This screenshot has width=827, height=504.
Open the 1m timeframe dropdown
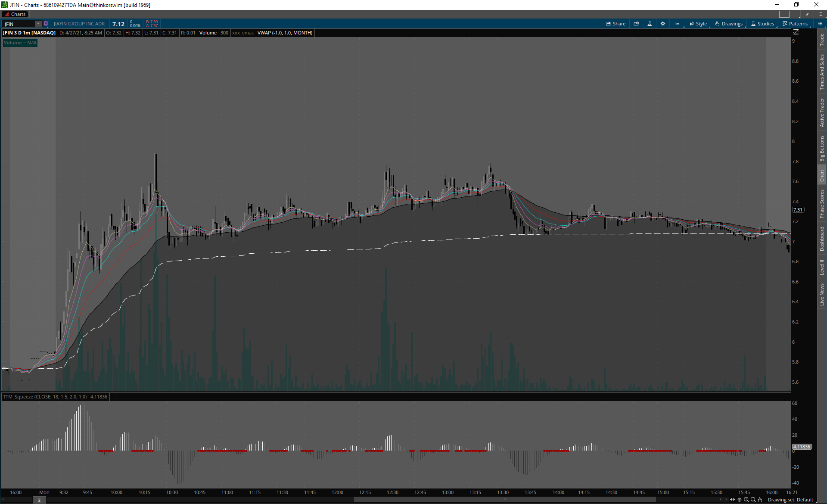tap(677, 24)
